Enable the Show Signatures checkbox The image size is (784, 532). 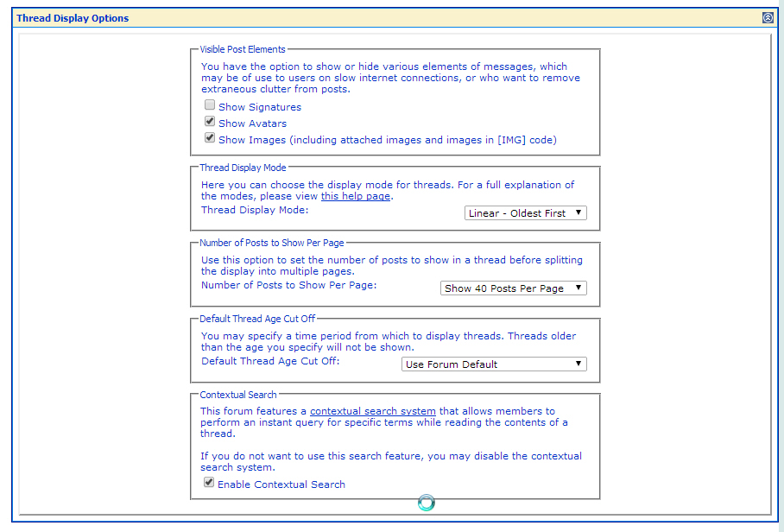[210, 105]
